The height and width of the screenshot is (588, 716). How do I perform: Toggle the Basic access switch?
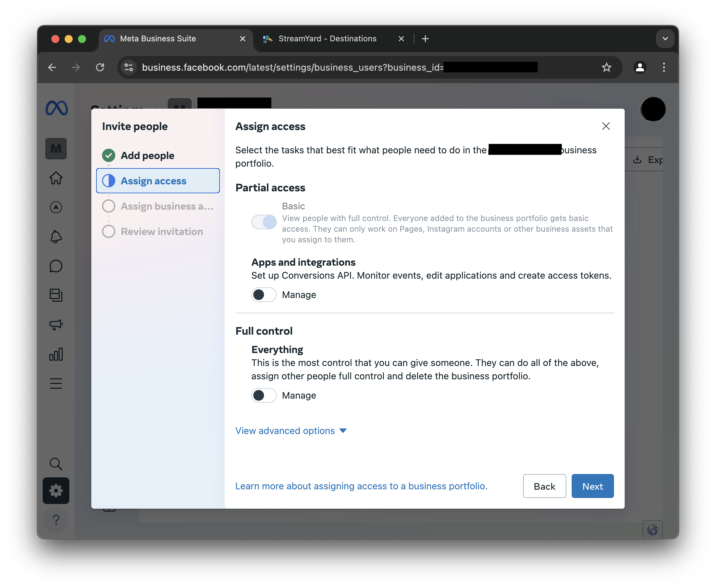point(264,222)
